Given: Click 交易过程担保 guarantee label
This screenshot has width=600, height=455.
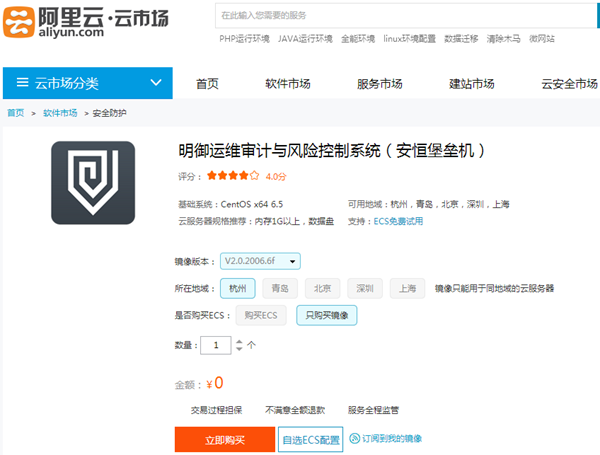Looking at the screenshot, I should pos(217,410).
